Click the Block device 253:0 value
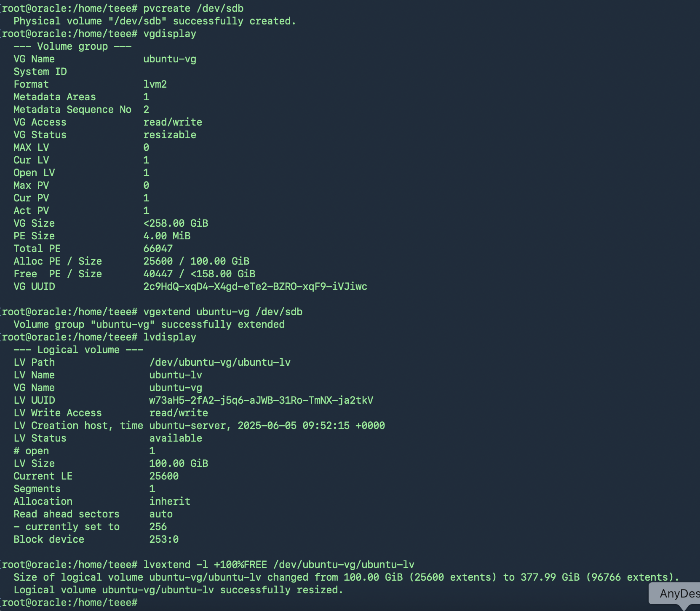 coord(164,539)
